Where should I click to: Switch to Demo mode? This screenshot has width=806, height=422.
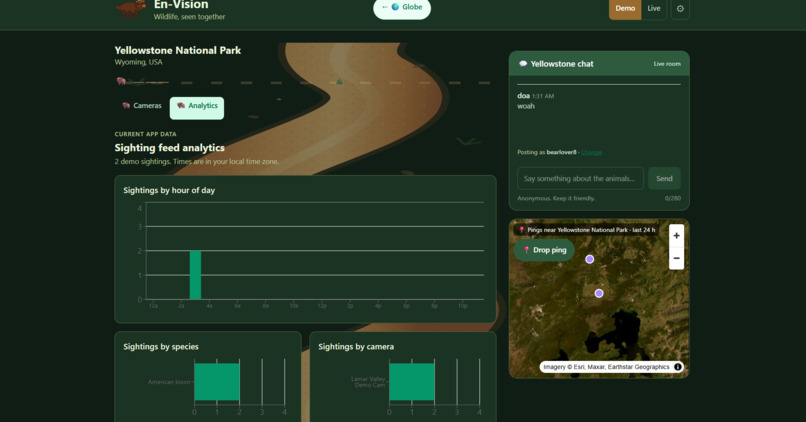pos(625,9)
